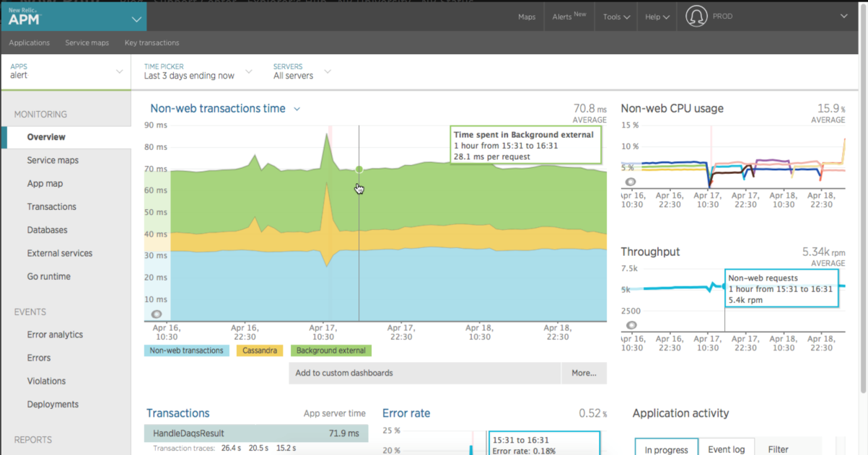Open the 20.5 s transaction trace
This screenshot has height=455, width=868.
(258, 449)
